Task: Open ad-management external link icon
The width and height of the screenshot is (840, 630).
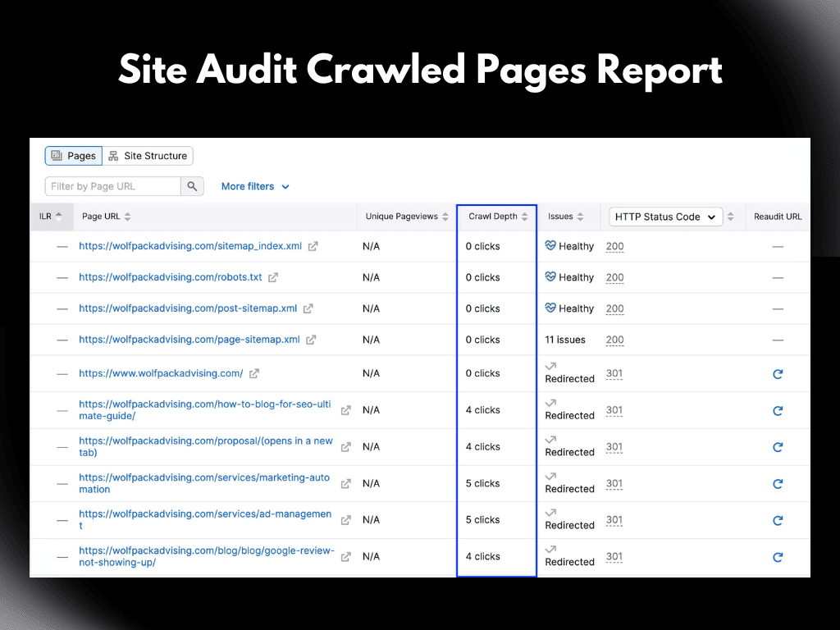Action: click(346, 520)
